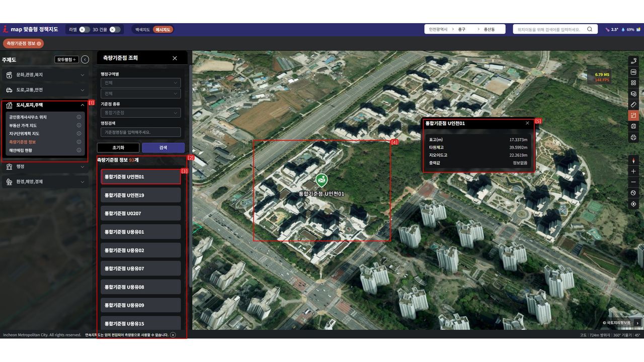
Task: Switch the map between 2D and 3D view
Action: (x=633, y=61)
